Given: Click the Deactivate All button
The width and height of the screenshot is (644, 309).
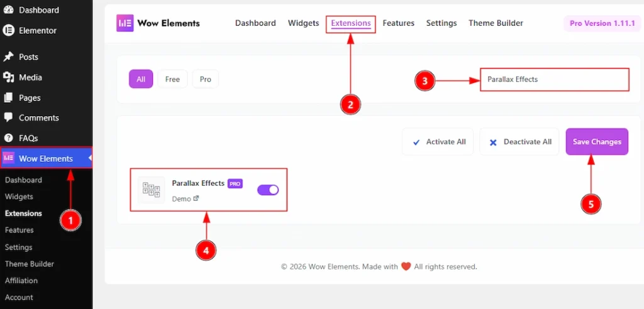Looking at the screenshot, I should click(x=519, y=141).
